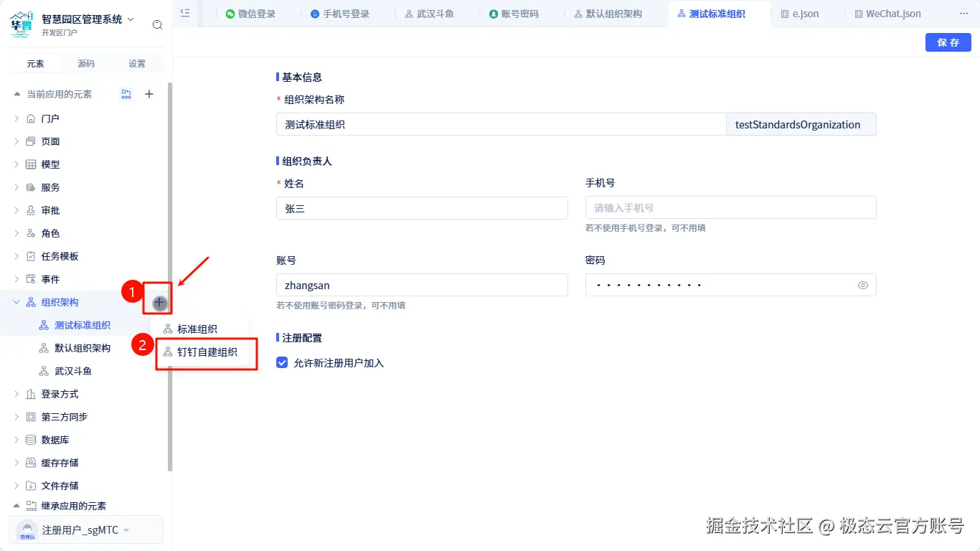The height and width of the screenshot is (551, 980).
Task: Switch to the 武汉斗鱼 tab
Action: pos(429,14)
